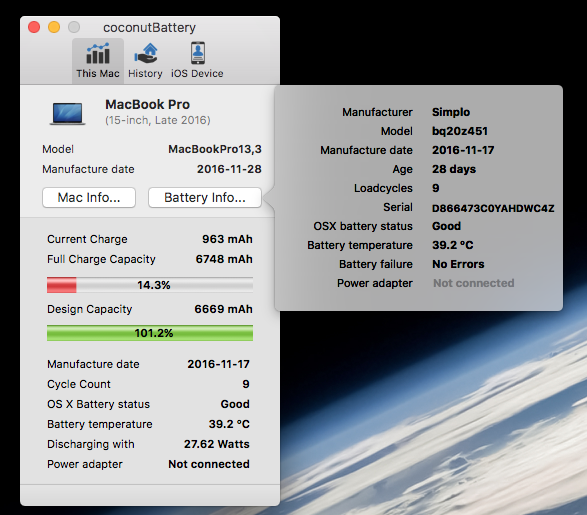Close the coconutBattery window
587x515 pixels.
[x=34, y=27]
